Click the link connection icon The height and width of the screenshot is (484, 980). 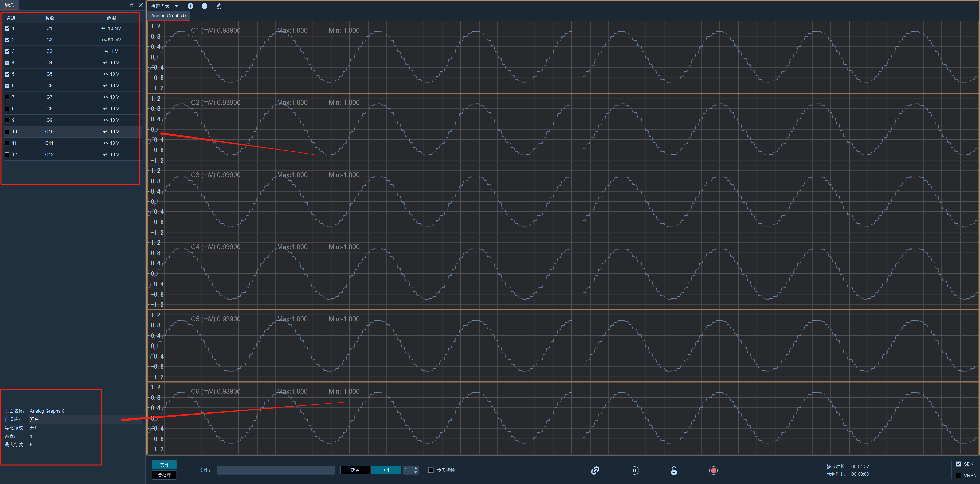595,470
